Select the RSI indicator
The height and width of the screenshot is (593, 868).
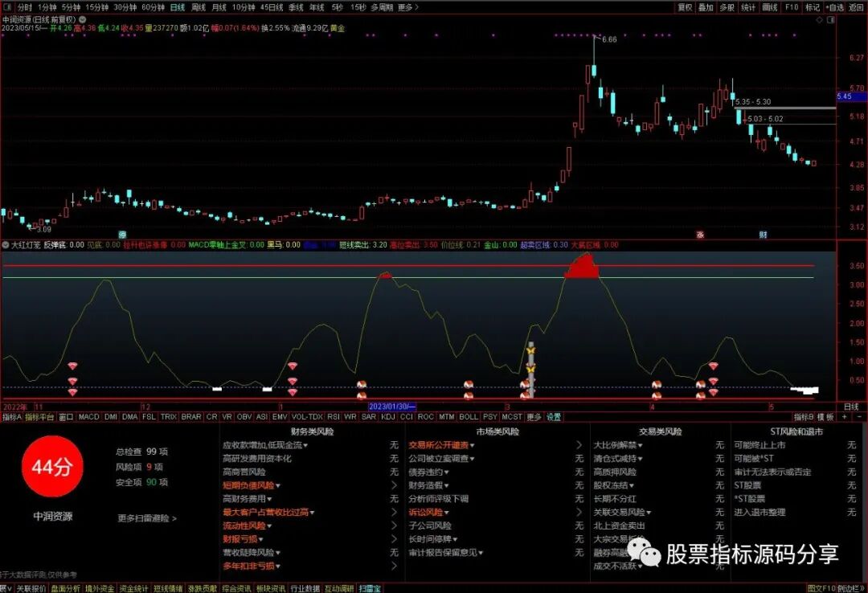334,417
